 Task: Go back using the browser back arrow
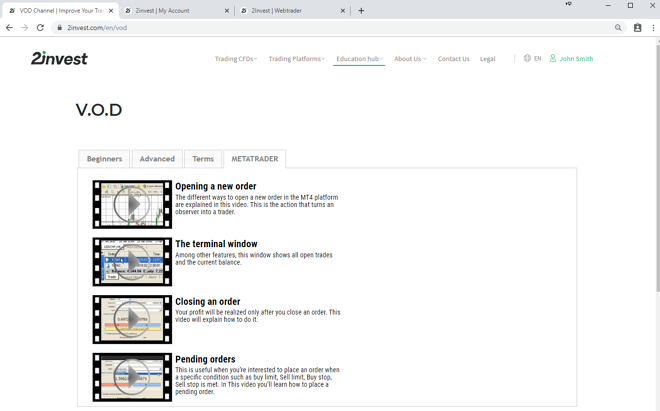coord(9,28)
